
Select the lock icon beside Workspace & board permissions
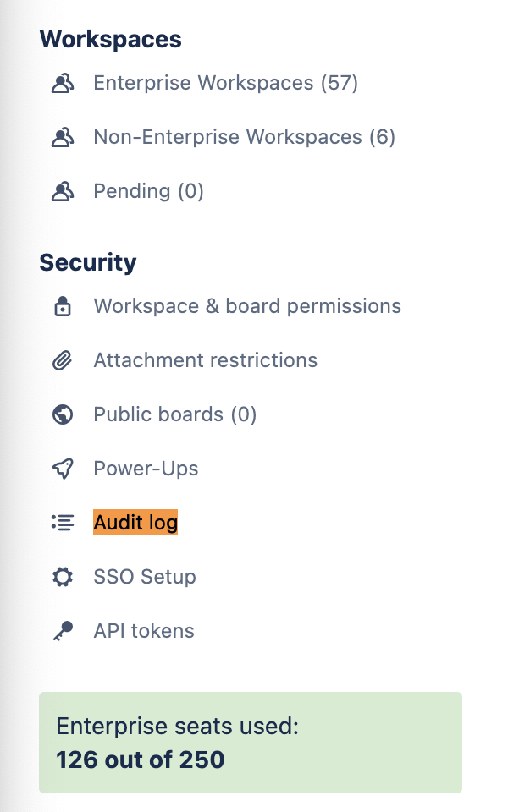pyautogui.click(x=63, y=306)
